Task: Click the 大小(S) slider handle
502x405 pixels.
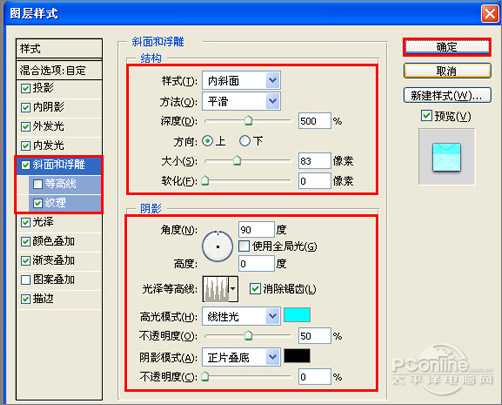Action: 237,161
